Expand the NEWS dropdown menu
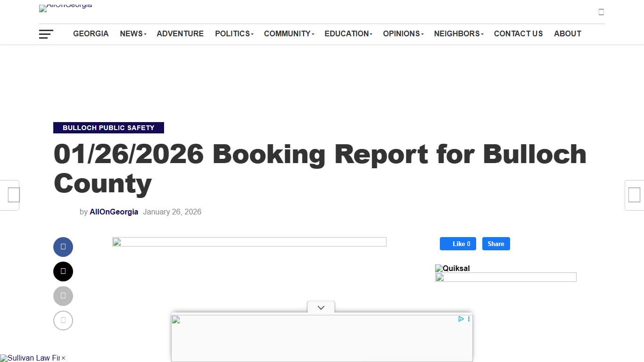The width and height of the screenshot is (644, 362). [131, 33]
